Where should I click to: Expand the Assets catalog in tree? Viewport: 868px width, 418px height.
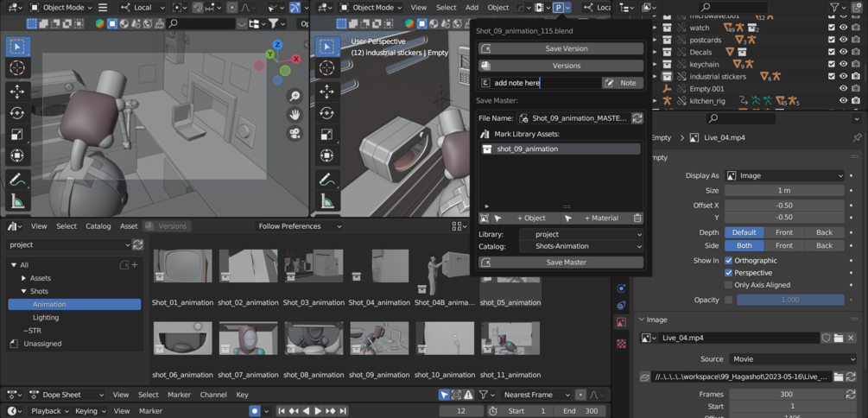point(24,278)
